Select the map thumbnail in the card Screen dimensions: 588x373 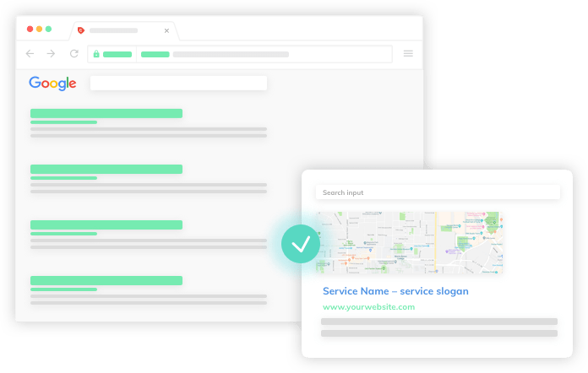[411, 242]
